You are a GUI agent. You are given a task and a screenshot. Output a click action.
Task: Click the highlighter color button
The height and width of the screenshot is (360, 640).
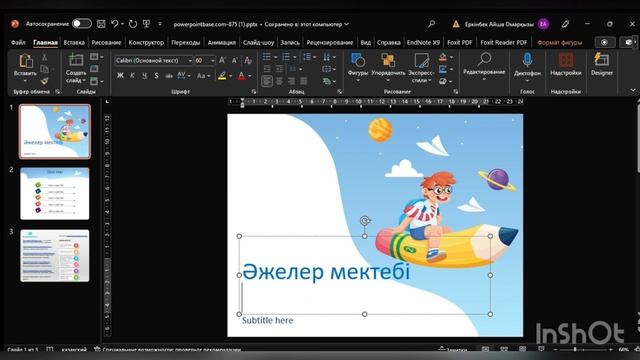pyautogui.click(x=222, y=76)
